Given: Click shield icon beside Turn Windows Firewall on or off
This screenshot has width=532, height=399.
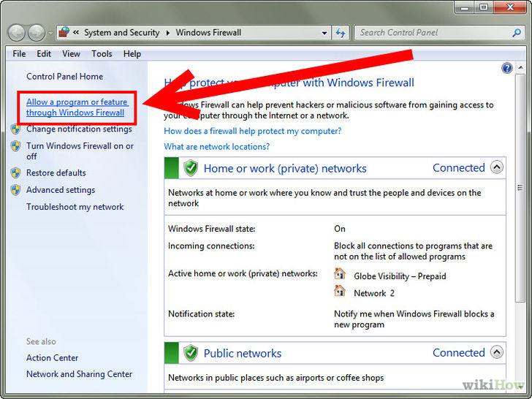Looking at the screenshot, I should click(x=15, y=146).
